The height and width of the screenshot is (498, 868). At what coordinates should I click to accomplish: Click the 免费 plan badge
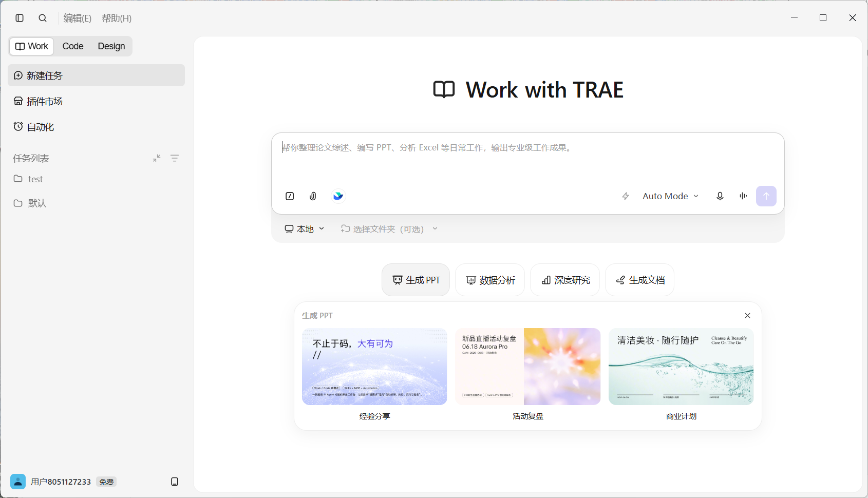pos(107,482)
